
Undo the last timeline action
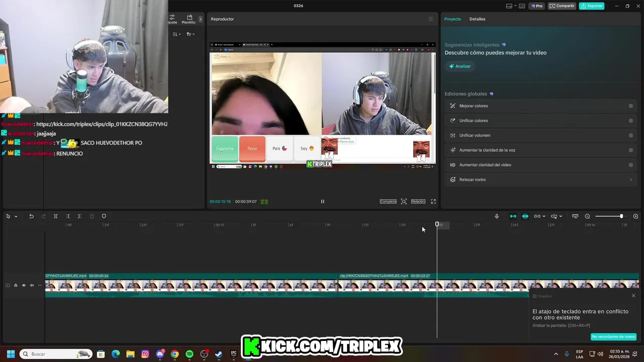[31, 216]
